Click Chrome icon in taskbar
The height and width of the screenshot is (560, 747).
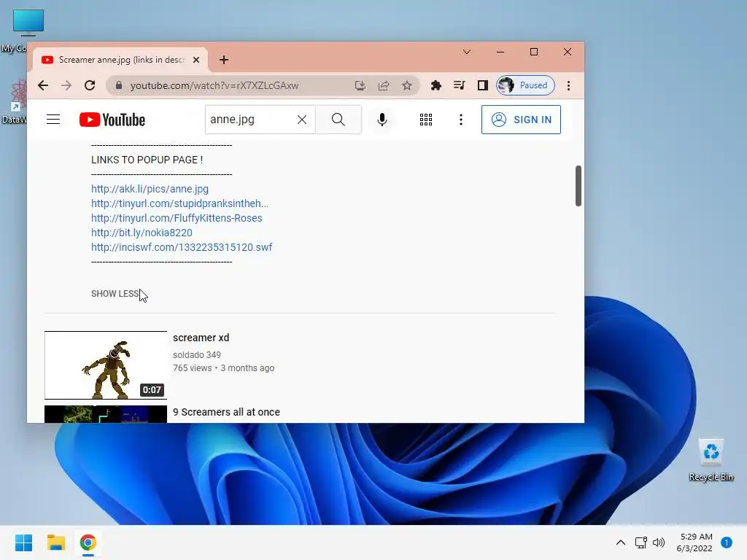[x=88, y=542]
